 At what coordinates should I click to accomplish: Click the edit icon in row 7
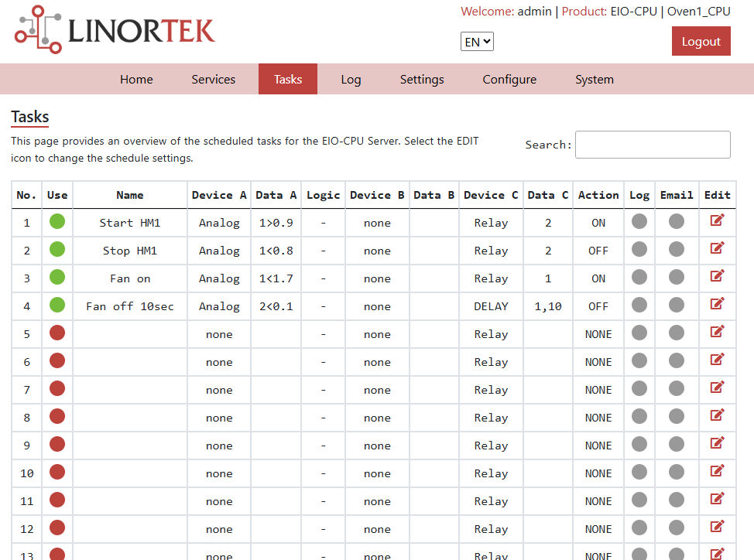tap(717, 388)
